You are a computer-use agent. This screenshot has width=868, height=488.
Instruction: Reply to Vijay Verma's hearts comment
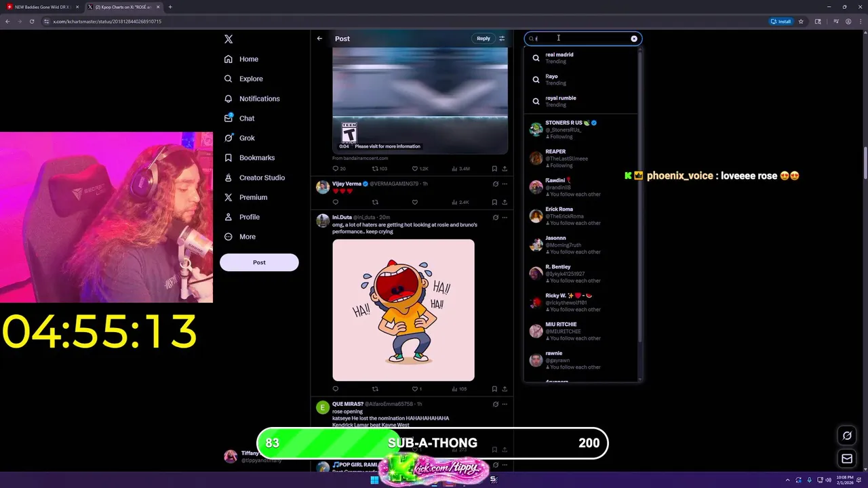point(335,202)
